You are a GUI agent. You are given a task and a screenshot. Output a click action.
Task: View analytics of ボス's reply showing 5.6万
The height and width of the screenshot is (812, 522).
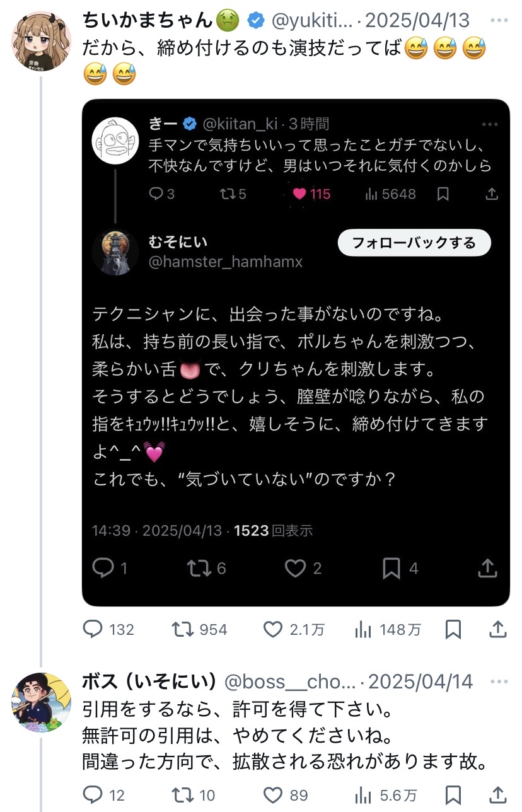364,795
